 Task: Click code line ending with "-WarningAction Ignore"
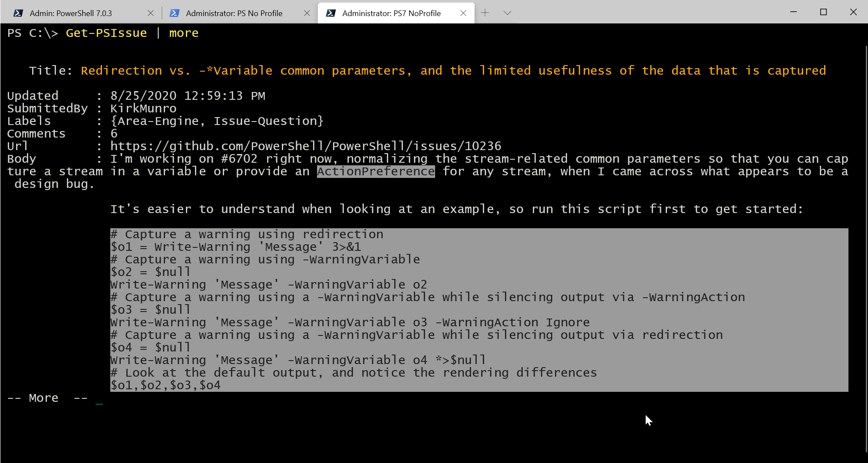[350, 322]
